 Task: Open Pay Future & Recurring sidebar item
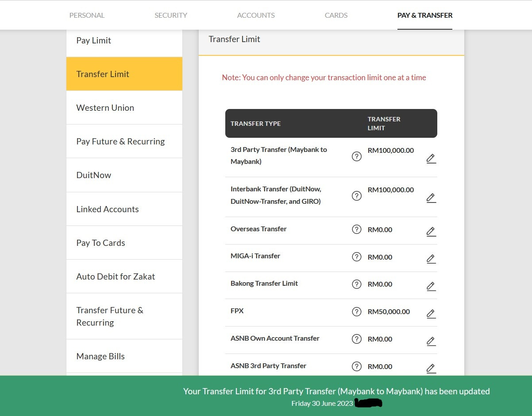click(x=124, y=141)
